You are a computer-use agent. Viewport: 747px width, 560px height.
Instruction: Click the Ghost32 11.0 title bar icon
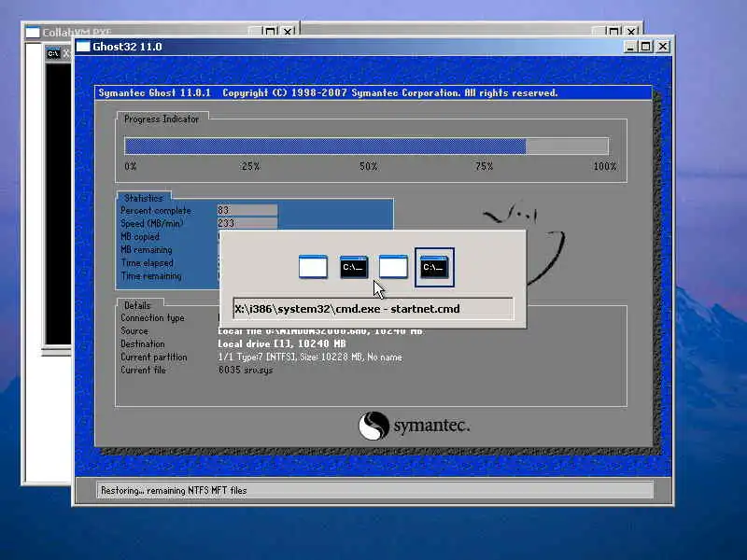click(83, 46)
